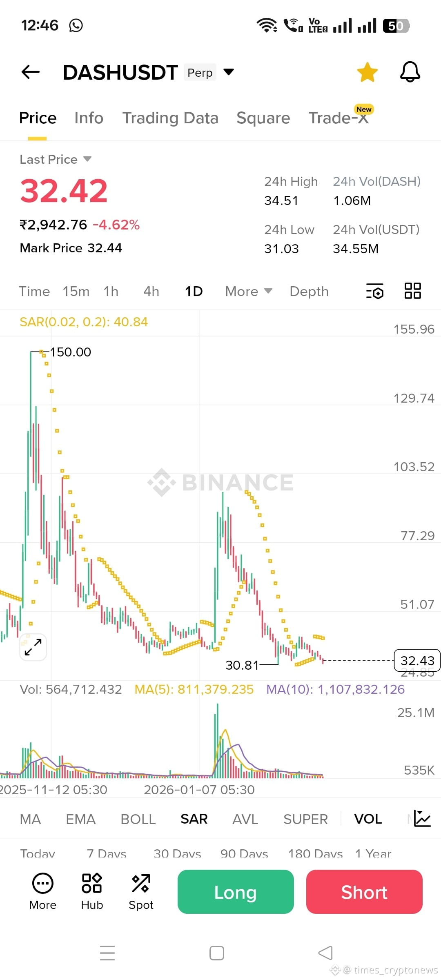Tap the WiFi status icon
The height and width of the screenshot is (980, 441).
pos(267,25)
